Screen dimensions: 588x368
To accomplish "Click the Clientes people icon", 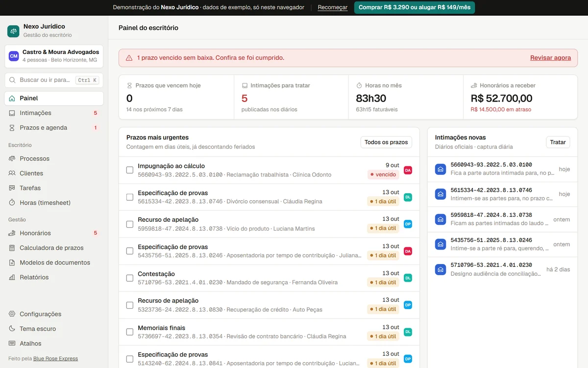I will click(12, 173).
